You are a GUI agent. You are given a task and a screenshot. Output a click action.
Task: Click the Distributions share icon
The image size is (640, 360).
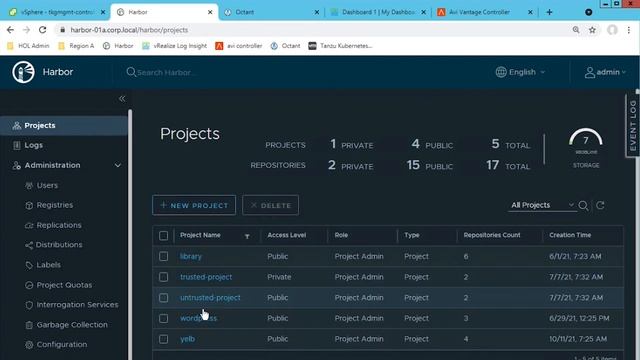[x=29, y=245]
